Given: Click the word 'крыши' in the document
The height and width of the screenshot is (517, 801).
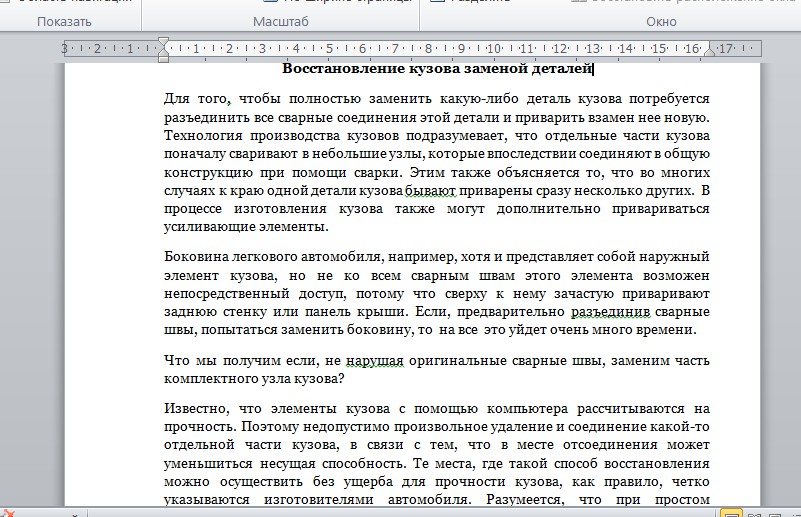Looking at the screenshot, I should (381, 312).
